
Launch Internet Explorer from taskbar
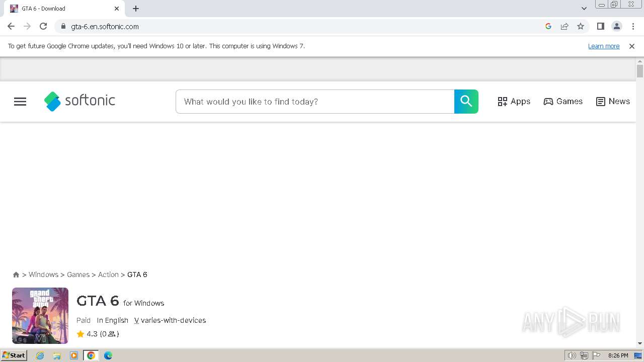[x=40, y=355]
